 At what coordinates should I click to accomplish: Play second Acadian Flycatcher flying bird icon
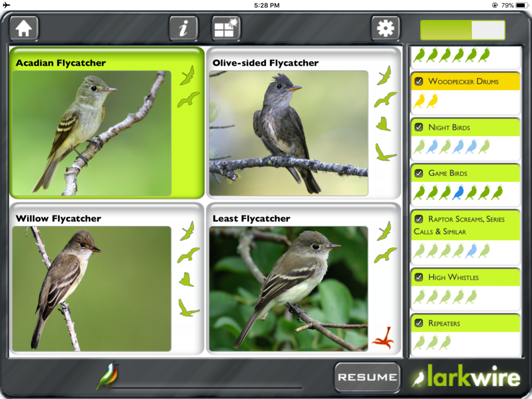[188, 99]
